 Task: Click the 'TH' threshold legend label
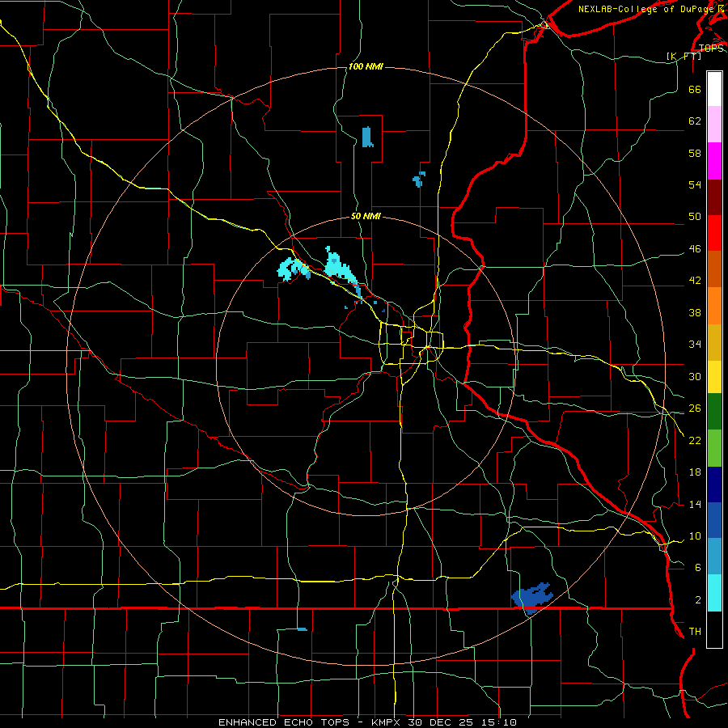coord(695,632)
